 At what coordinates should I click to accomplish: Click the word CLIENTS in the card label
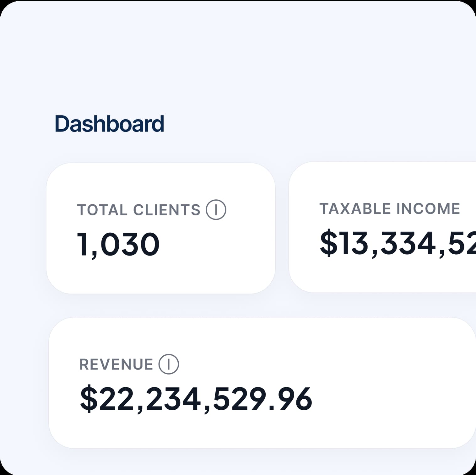click(x=166, y=210)
